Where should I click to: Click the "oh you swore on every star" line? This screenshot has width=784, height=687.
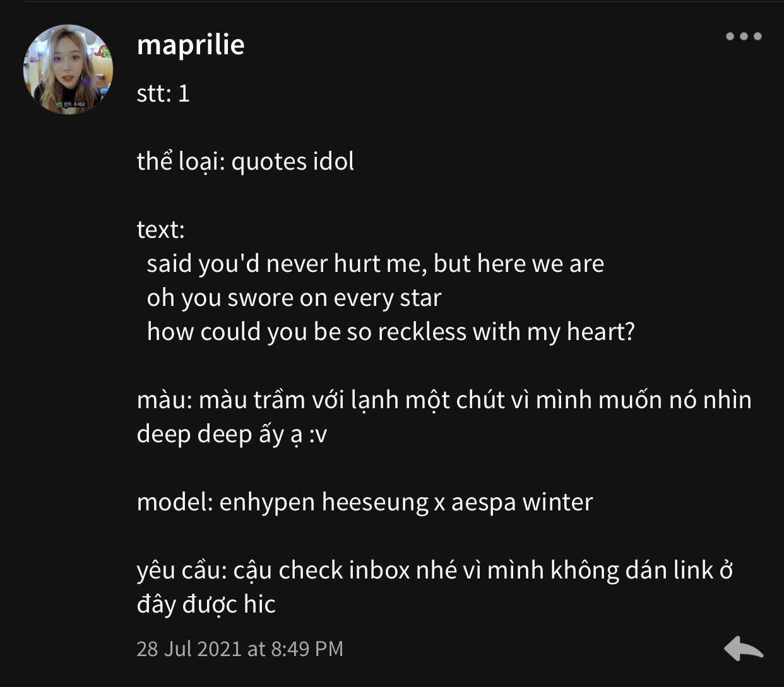(x=294, y=298)
